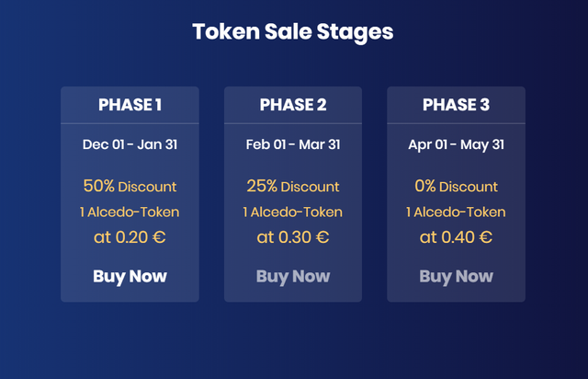
Task: Click the Feb 01 - Mar 31 date range
Action: [293, 144]
